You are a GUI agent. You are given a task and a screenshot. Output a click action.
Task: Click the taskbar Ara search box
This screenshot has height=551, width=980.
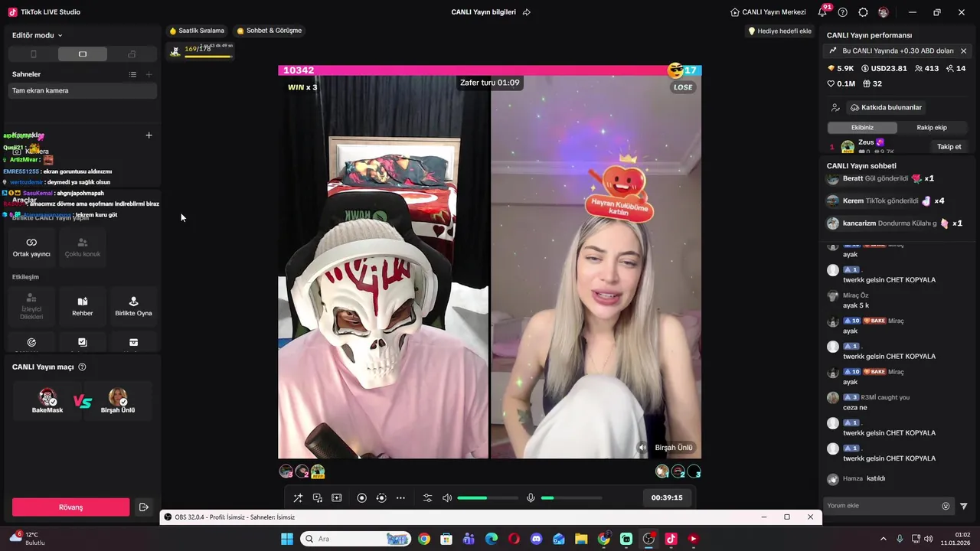click(355, 539)
